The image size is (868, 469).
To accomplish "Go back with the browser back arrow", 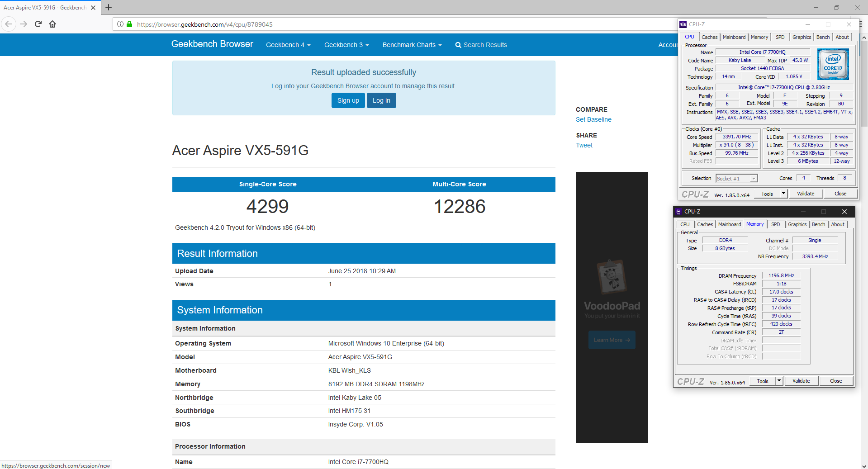I will [9, 24].
